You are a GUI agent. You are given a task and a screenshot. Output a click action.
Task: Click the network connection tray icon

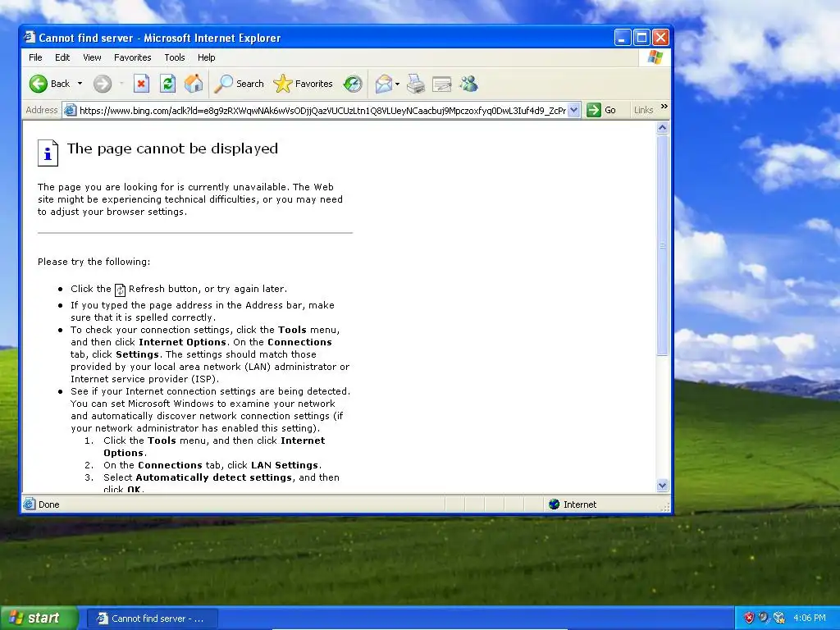coord(779,618)
